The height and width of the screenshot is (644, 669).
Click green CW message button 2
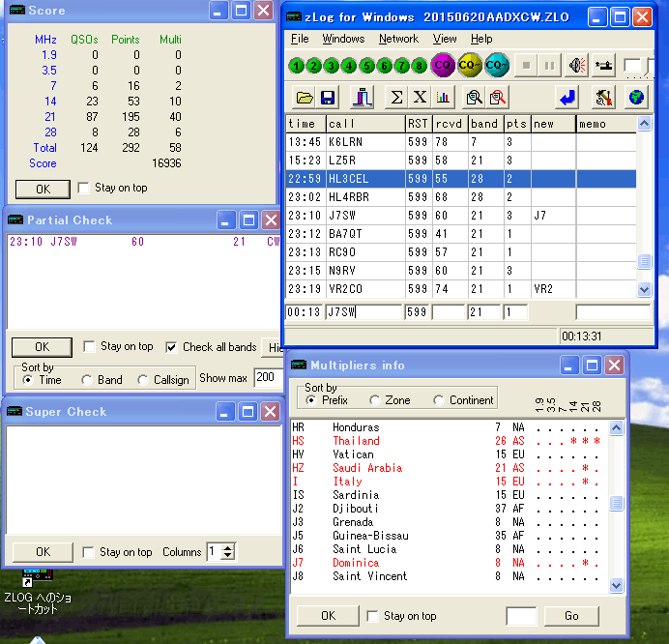tap(314, 66)
